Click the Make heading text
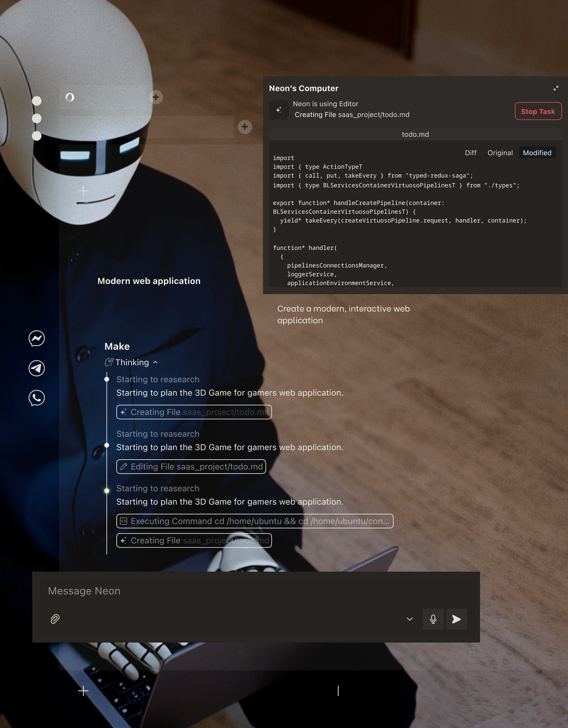 117,346
